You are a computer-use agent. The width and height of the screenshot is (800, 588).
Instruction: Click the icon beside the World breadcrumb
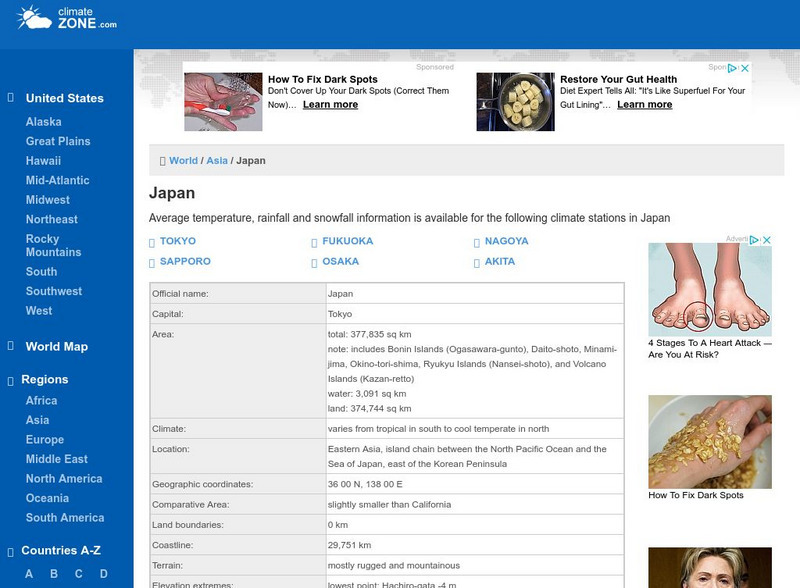[163, 161]
